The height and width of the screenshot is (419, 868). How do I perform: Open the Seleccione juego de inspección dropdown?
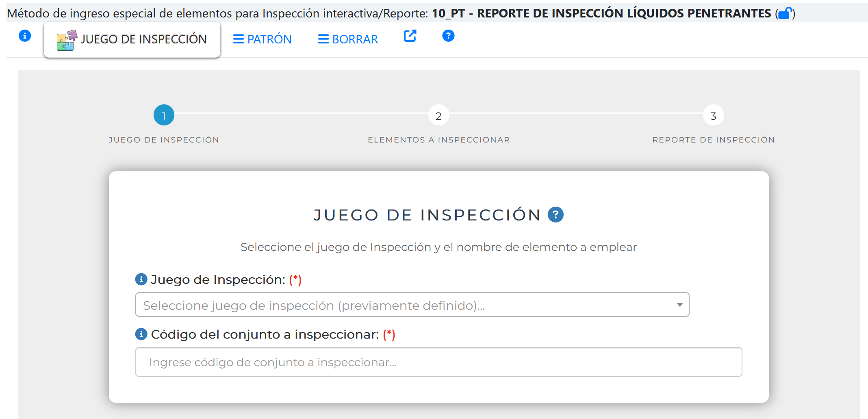406,305
